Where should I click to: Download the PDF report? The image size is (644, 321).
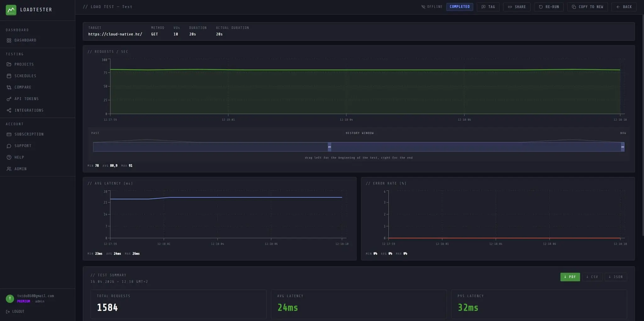pos(570,277)
